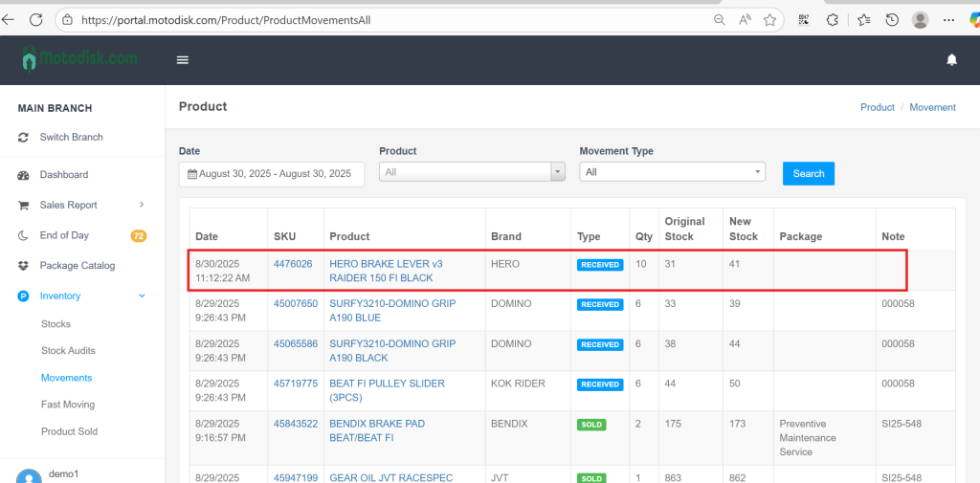980x483 pixels.
Task: Expand the Sales Report submenu chevron
Action: 142,205
